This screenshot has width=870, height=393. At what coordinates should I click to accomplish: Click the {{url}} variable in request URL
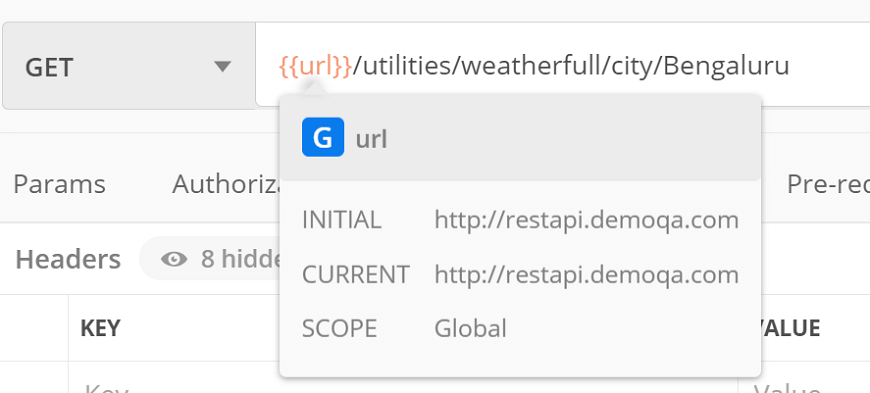click(x=315, y=66)
